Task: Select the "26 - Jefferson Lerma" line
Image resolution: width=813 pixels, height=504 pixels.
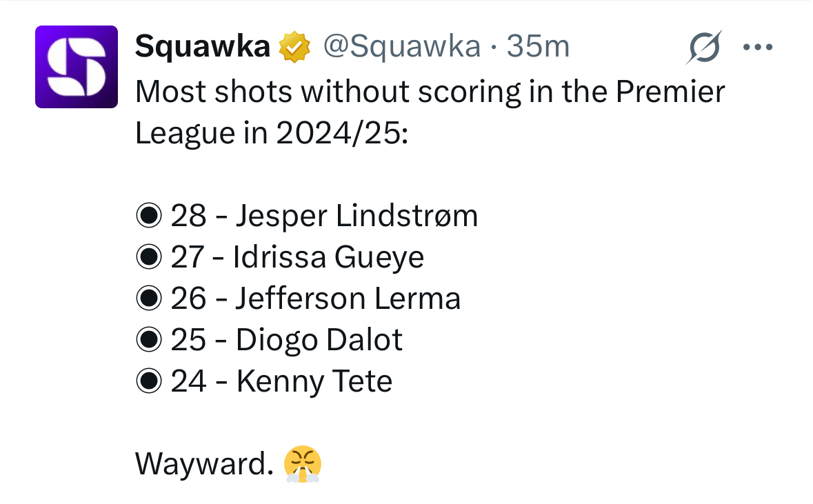Action: [x=315, y=299]
